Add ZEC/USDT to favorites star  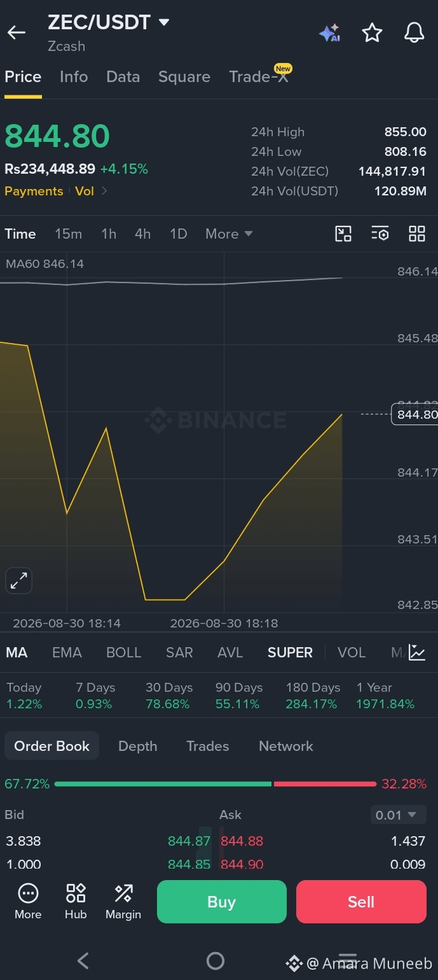[372, 33]
